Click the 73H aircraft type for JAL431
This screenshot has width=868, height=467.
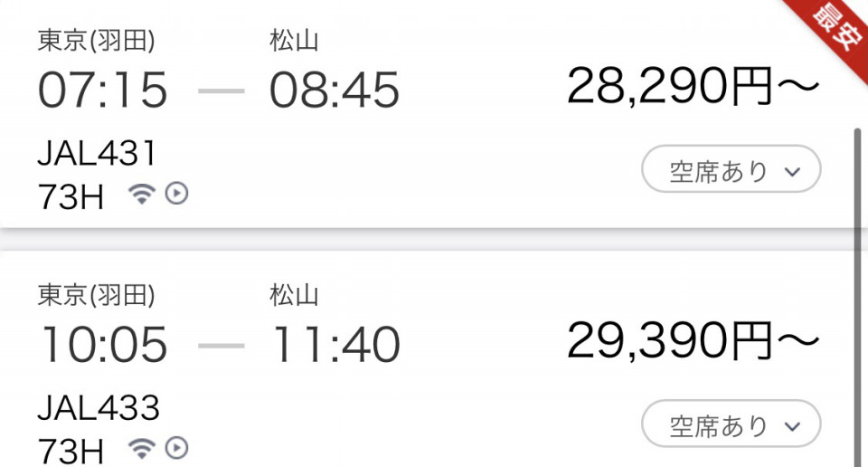click(x=71, y=196)
